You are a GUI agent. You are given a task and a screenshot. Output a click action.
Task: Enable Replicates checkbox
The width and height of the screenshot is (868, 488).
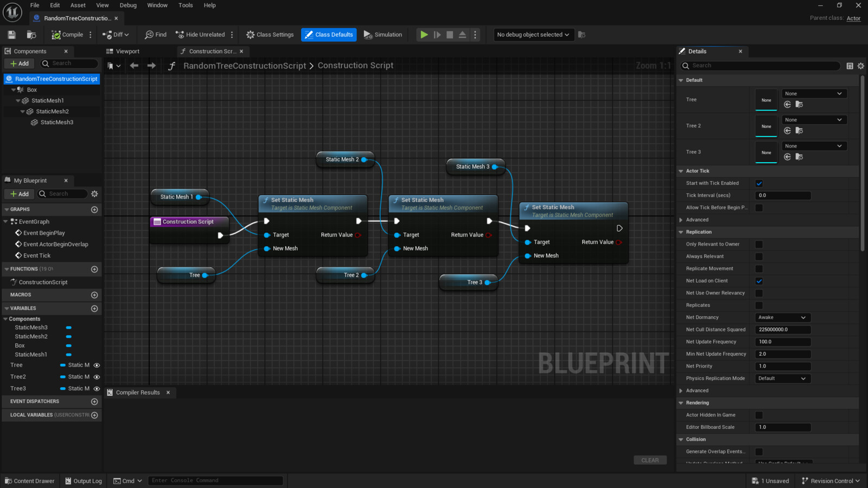tap(759, 305)
